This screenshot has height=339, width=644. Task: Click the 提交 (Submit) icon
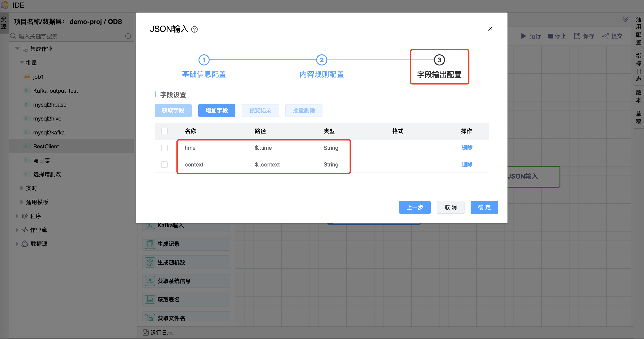[x=605, y=36]
